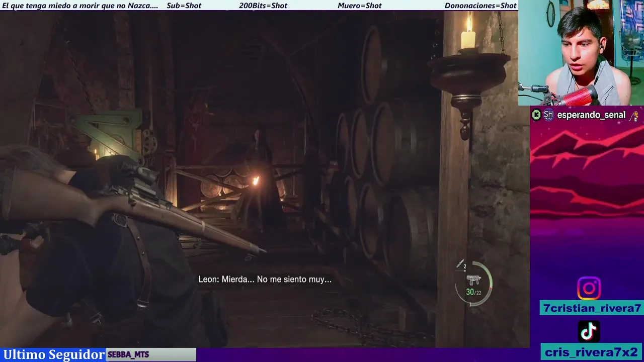Click the ammo counter 30/22

(x=473, y=292)
